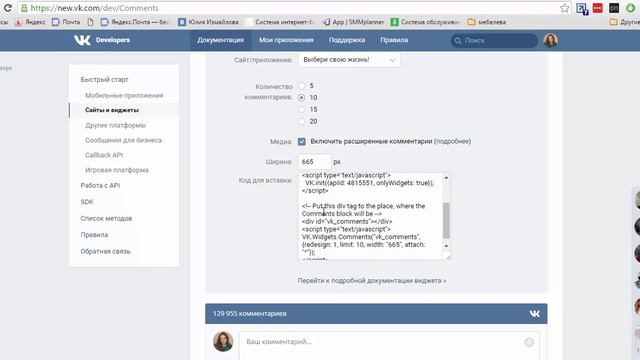Click the code textarea scroll up arrow
This screenshot has height=360, width=640.
tap(446, 178)
